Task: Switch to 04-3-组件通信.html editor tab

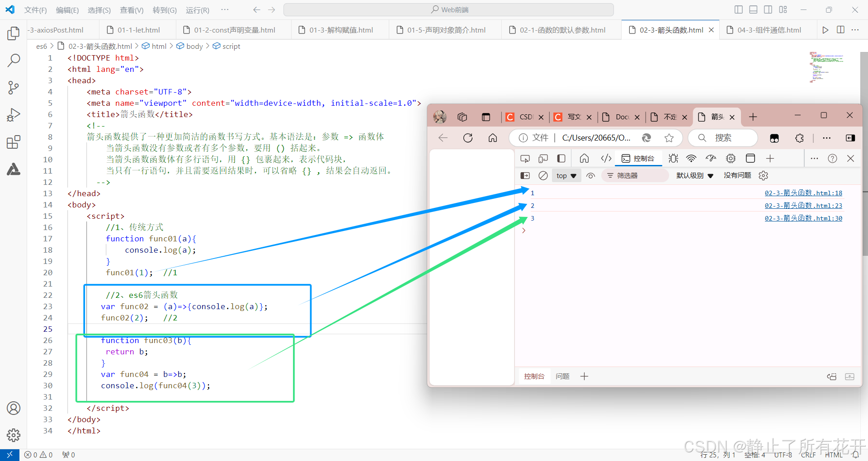Action: point(768,30)
